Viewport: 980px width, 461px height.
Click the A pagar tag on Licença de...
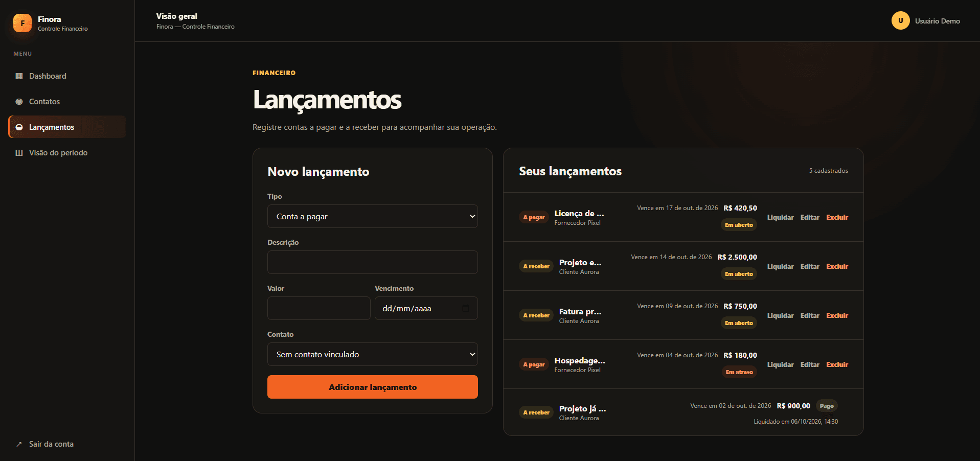coord(534,217)
